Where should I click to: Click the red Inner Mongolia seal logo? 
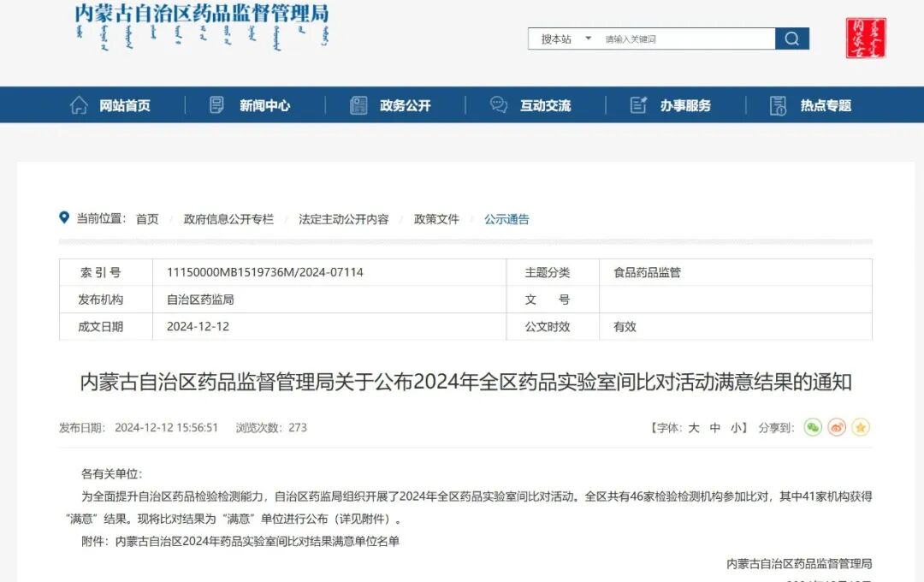coord(866,39)
